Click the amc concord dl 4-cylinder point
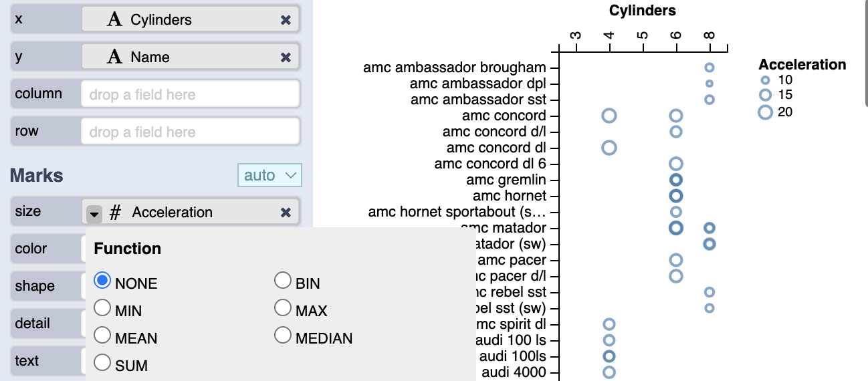Screen dimensions: 868x381 pos(609,148)
